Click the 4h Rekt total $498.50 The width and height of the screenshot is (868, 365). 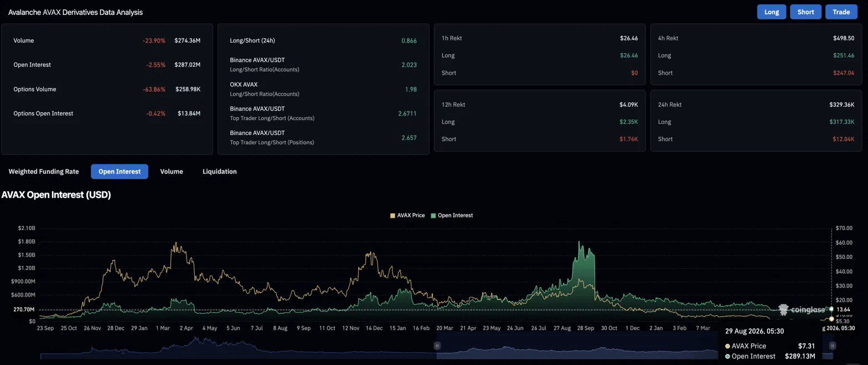(844, 38)
